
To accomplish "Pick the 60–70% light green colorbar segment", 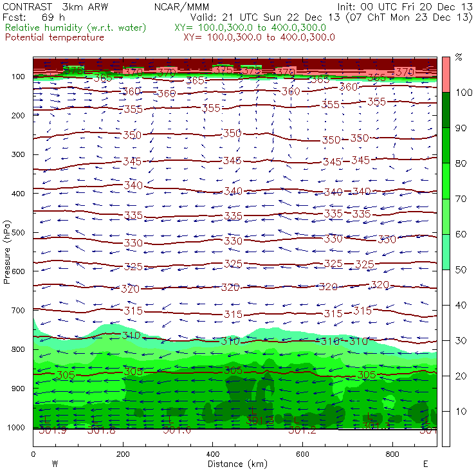I will click(x=446, y=216).
